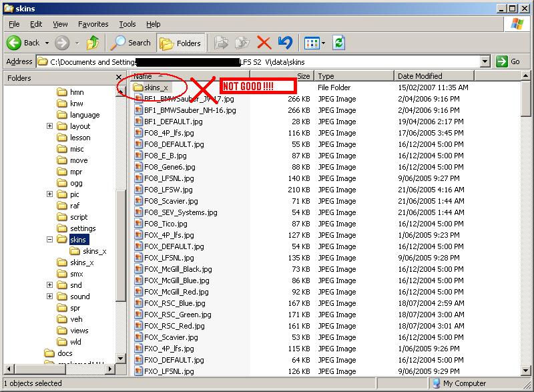Open the View menu
Screen dimensions: 534x392
[x=60, y=24]
